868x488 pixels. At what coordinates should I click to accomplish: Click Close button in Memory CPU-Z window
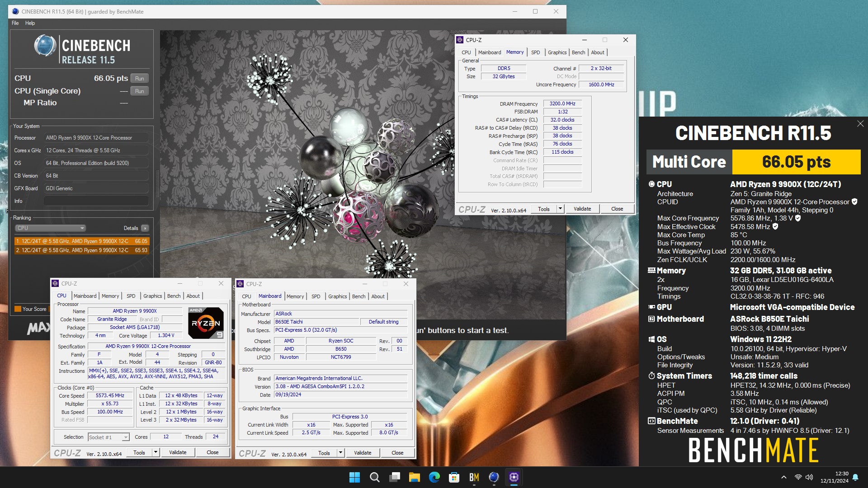click(617, 209)
